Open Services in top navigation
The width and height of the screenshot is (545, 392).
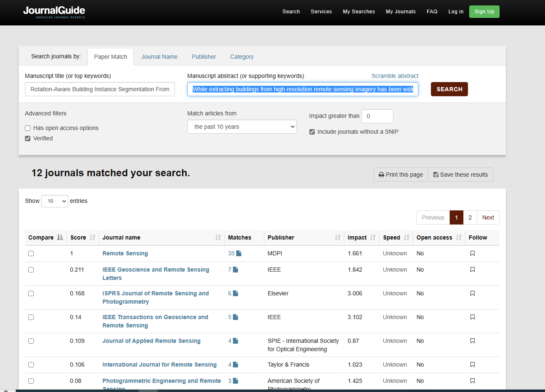tap(321, 12)
